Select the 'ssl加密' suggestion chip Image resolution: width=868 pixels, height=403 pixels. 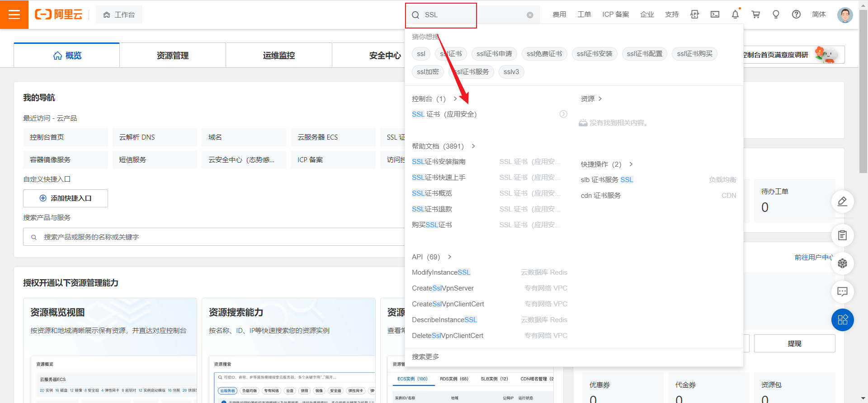click(428, 72)
